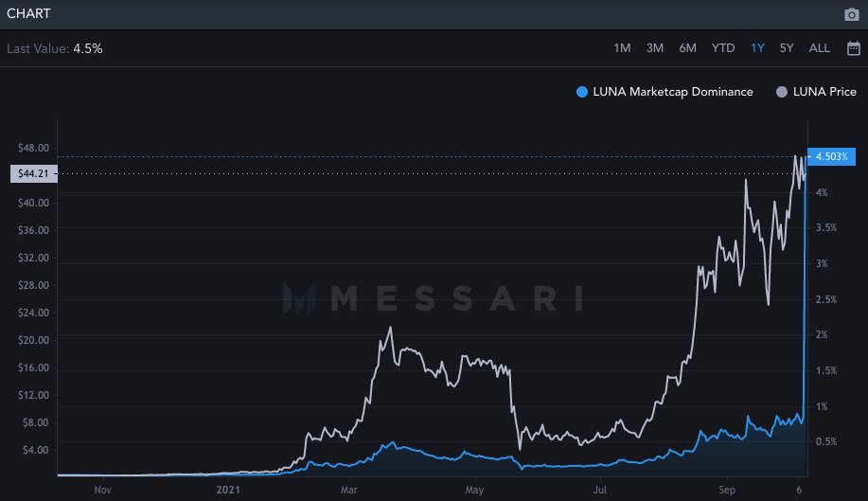The image size is (868, 501).
Task: Click the $4.00 y-axis label
Action: coord(35,450)
